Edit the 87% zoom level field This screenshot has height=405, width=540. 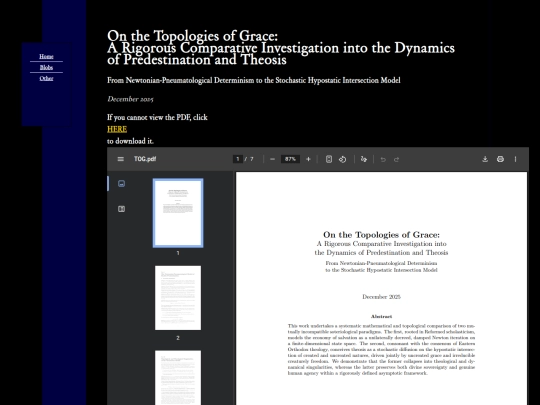coord(290,159)
